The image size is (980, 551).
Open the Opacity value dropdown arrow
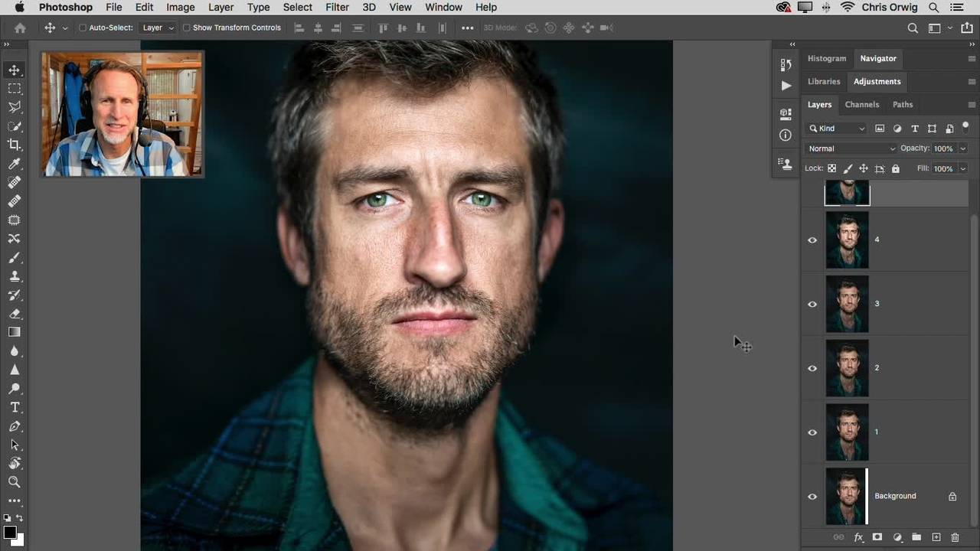(x=963, y=148)
